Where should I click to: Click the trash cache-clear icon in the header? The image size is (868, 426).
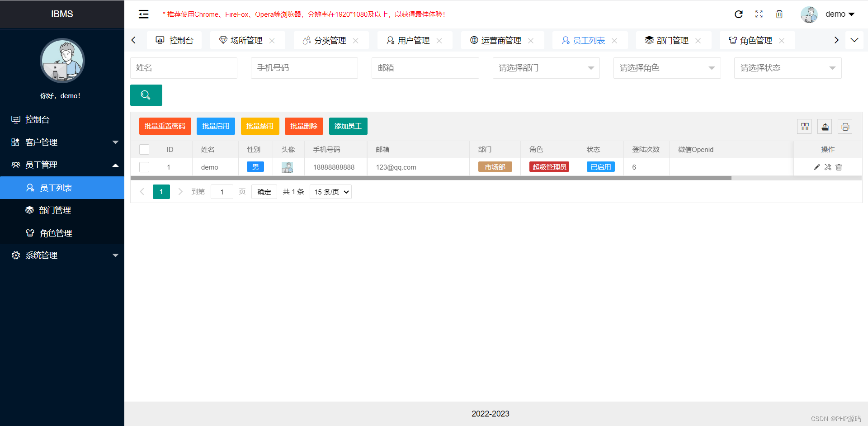point(779,14)
